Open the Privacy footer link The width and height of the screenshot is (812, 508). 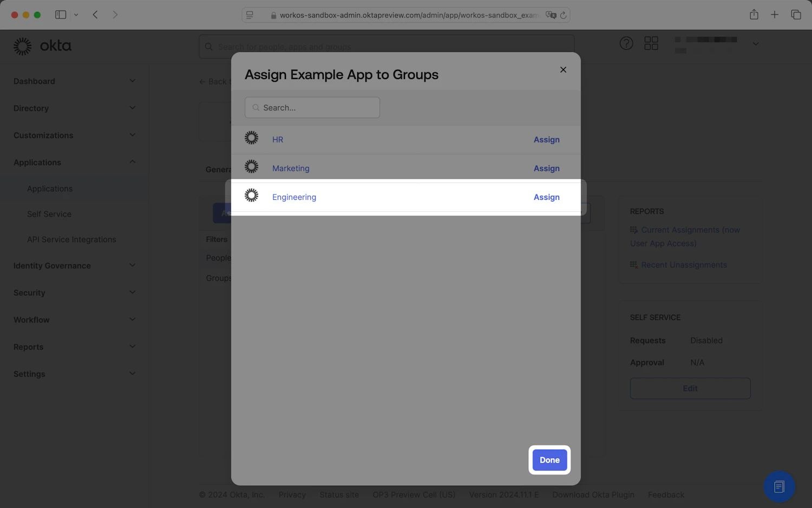pyautogui.click(x=292, y=494)
